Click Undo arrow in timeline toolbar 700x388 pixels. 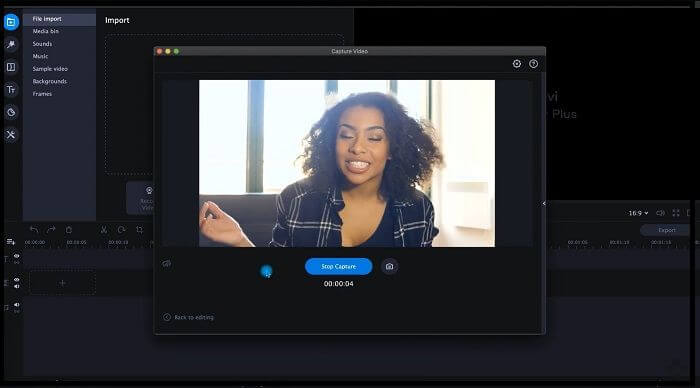click(x=34, y=229)
